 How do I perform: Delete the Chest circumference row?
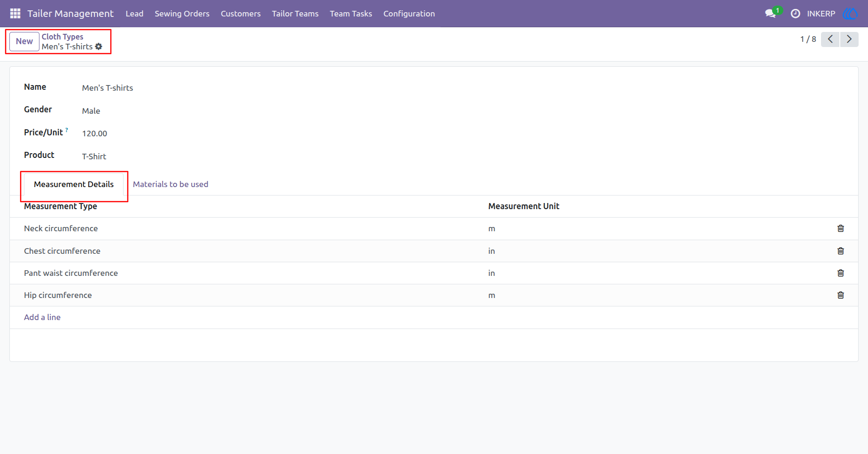tap(841, 251)
